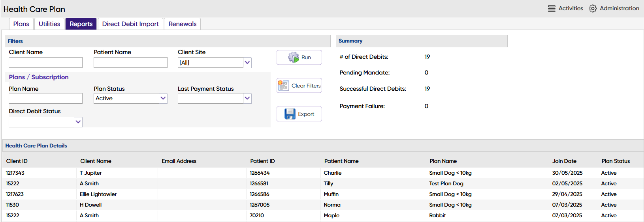Sort by the Join Date column header
This screenshot has height=222, width=644.
point(564,161)
